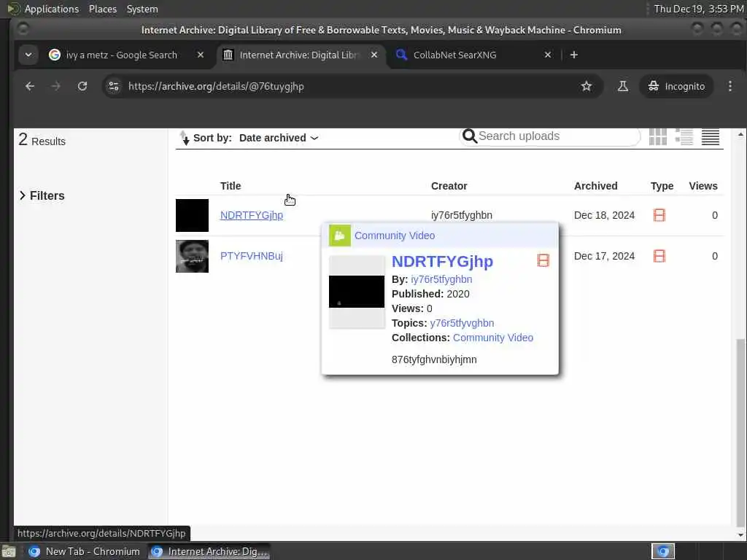This screenshot has height=560, width=747.
Task: Switch to tile grid view
Action: 658,137
